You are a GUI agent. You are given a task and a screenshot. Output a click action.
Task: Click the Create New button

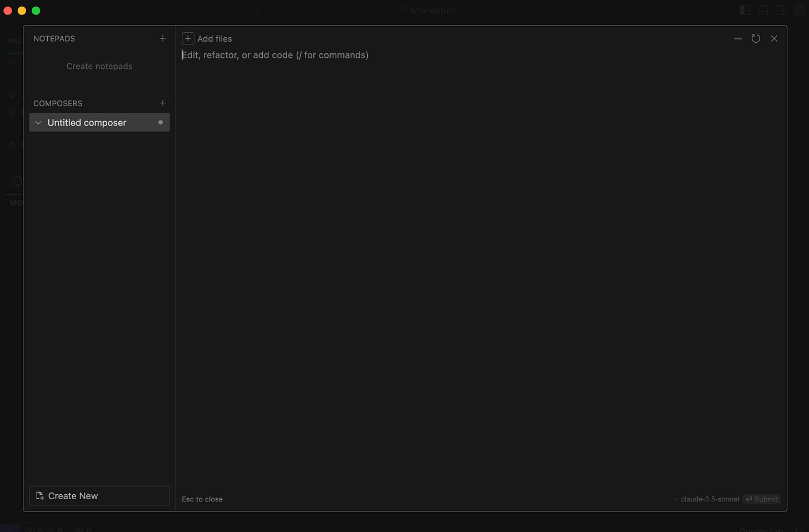(x=99, y=496)
